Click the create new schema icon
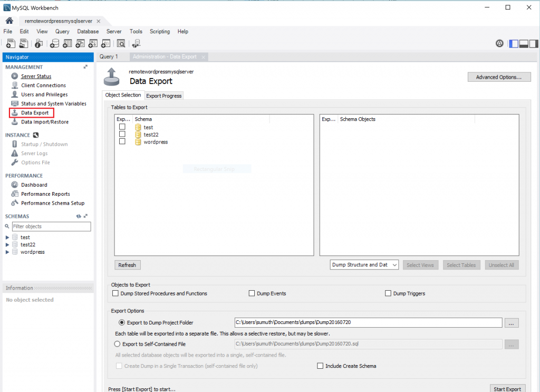Image resolution: width=540 pixels, height=392 pixels. coord(54,44)
